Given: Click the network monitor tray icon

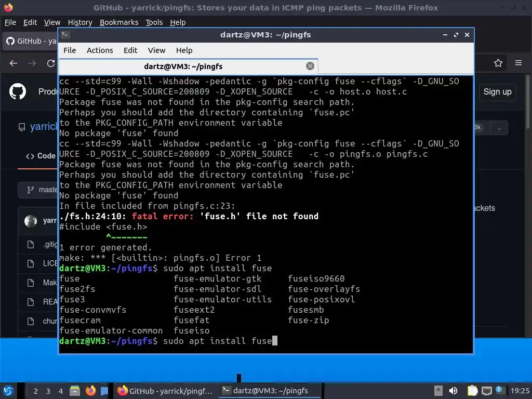Looking at the screenshot, I should [486, 391].
